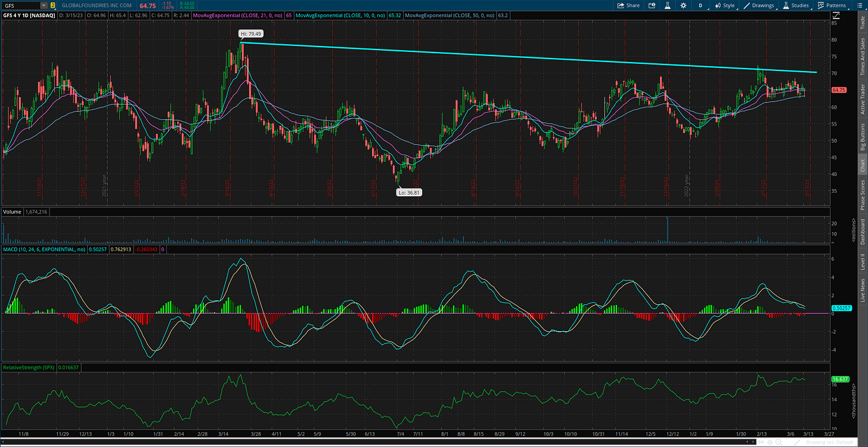Open chart settings gear icon

[683, 5]
